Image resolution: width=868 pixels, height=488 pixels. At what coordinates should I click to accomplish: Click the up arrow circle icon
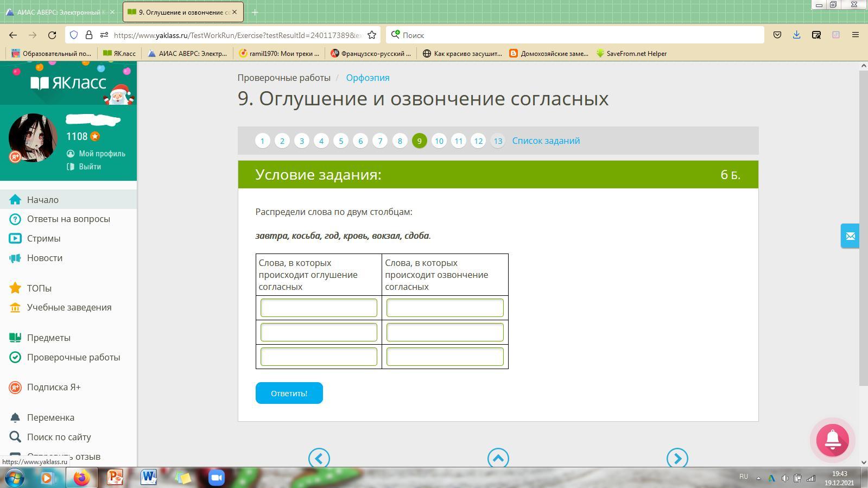pyautogui.click(x=498, y=458)
